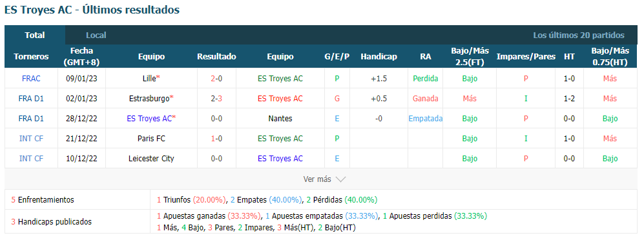This screenshot has width=644, height=240.
Task: Expand results with Ver más chevron
Action: [x=324, y=179]
